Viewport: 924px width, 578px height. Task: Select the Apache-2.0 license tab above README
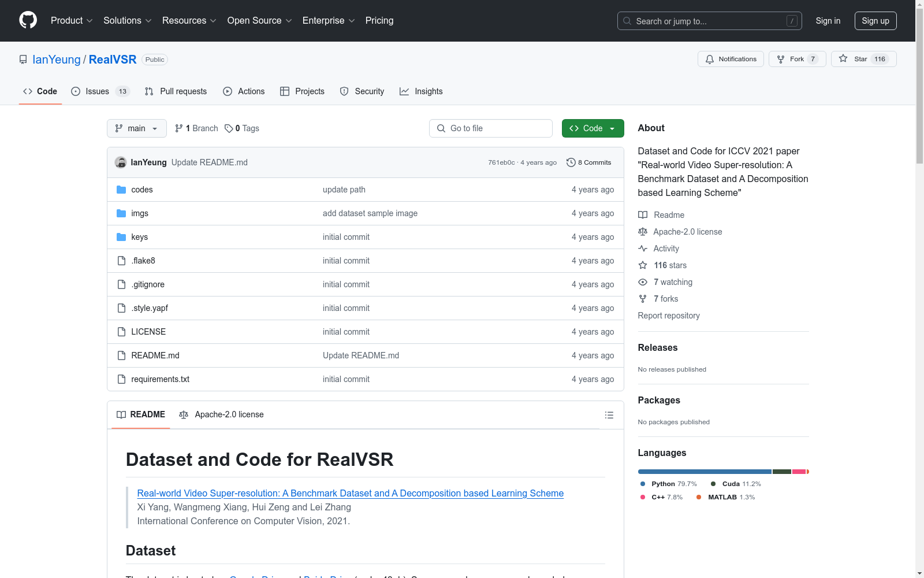[221, 414]
